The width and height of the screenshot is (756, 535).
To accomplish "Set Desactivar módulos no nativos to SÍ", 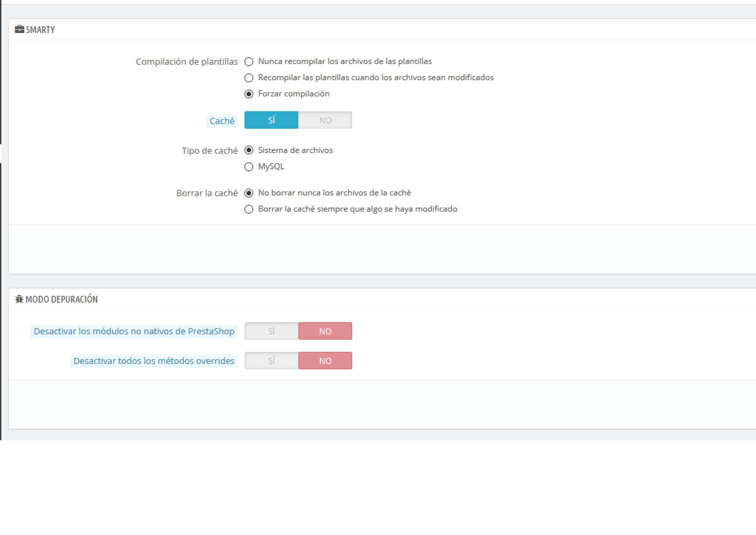I will click(271, 331).
